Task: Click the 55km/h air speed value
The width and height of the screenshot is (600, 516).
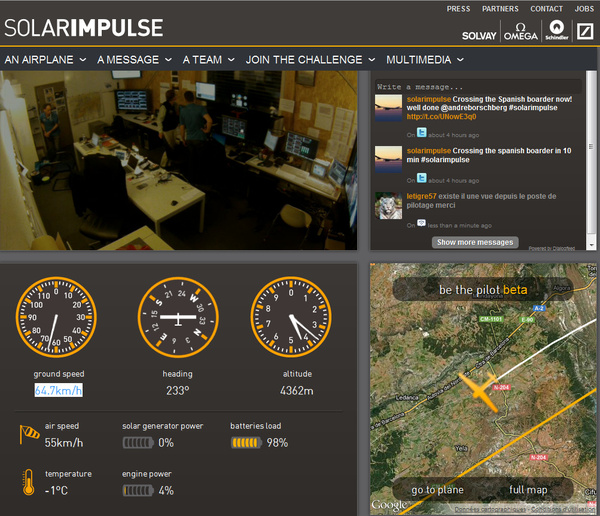Action: click(x=64, y=443)
